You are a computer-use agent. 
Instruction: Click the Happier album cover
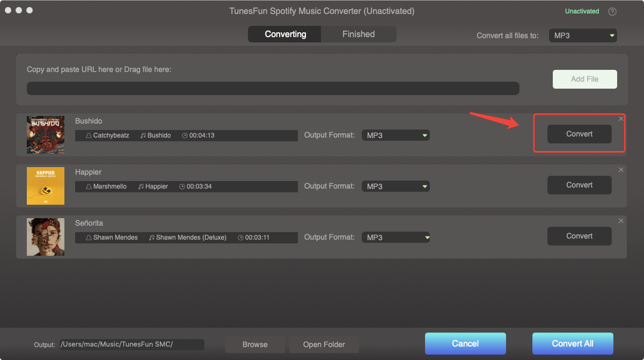46,186
